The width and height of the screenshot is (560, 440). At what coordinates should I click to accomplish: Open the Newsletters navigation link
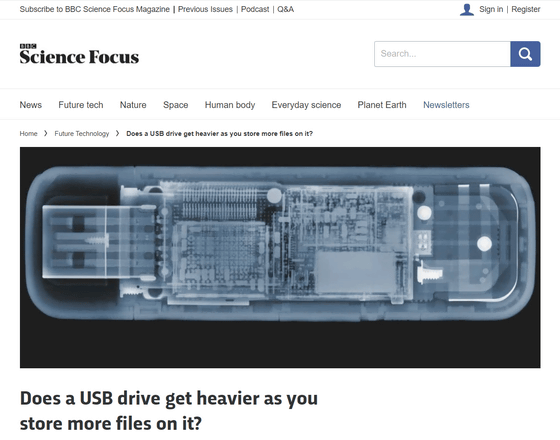[446, 105]
